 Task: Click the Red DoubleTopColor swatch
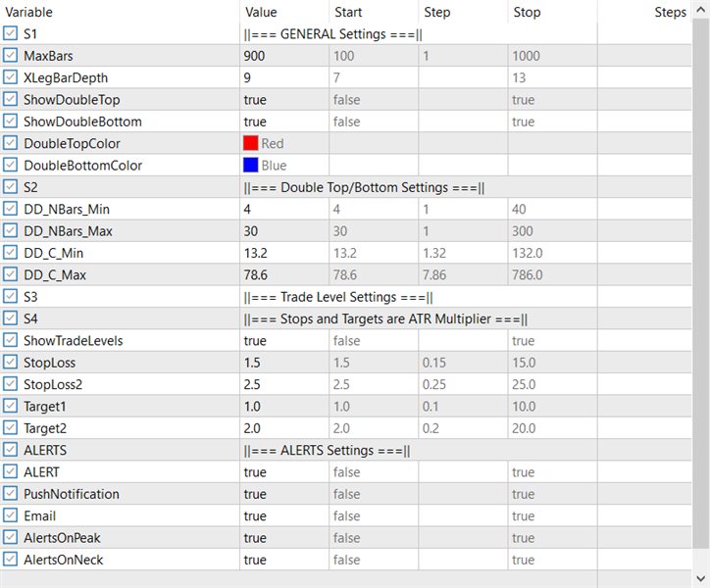click(250, 143)
